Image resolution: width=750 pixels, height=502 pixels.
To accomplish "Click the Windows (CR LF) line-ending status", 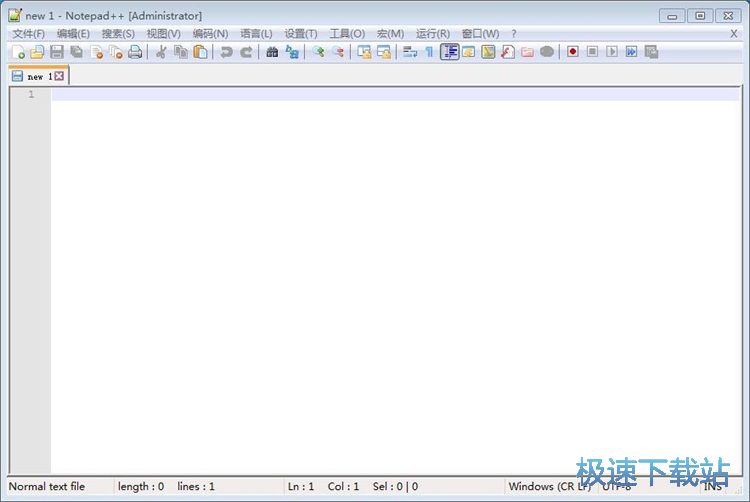I will coord(550,486).
